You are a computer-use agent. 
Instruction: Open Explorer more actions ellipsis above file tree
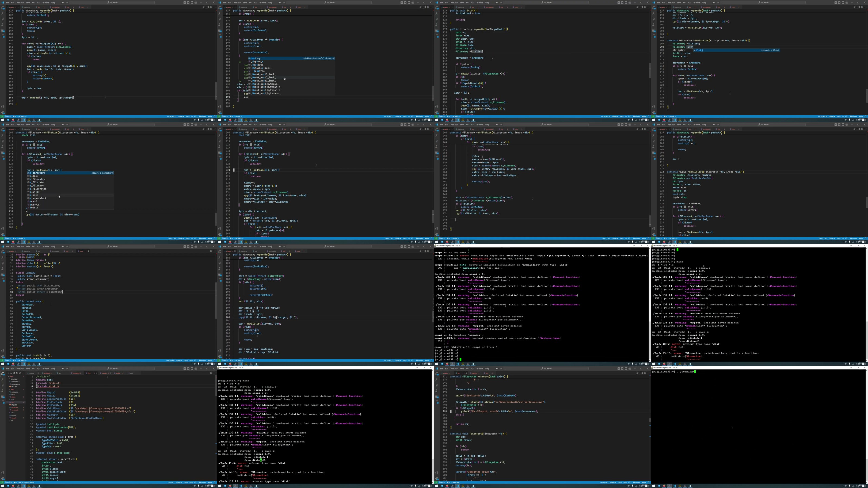click(23, 373)
